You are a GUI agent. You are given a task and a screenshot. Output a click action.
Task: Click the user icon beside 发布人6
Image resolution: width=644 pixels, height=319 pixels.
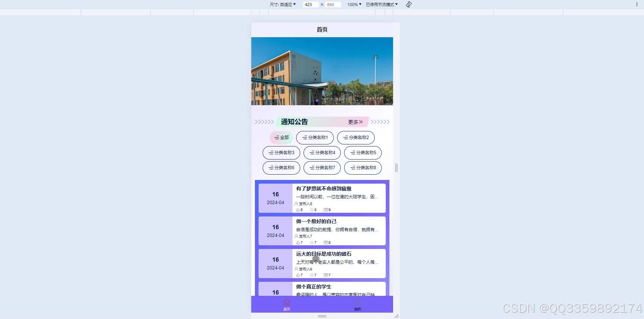pyautogui.click(x=296, y=269)
